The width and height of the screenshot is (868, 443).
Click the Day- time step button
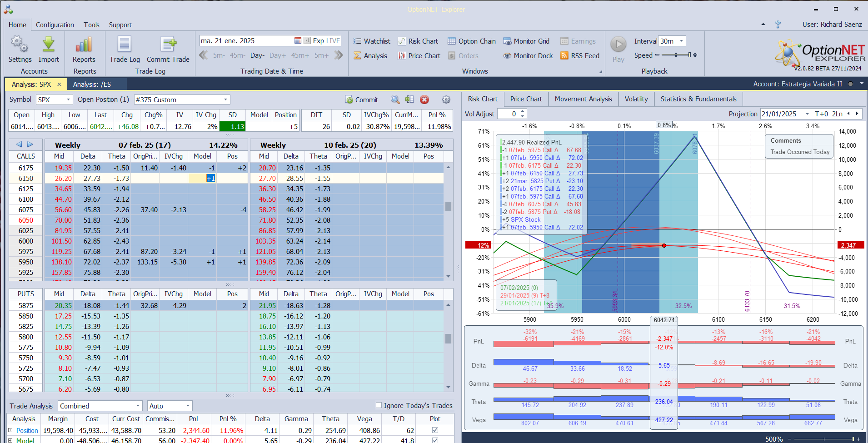coord(257,55)
